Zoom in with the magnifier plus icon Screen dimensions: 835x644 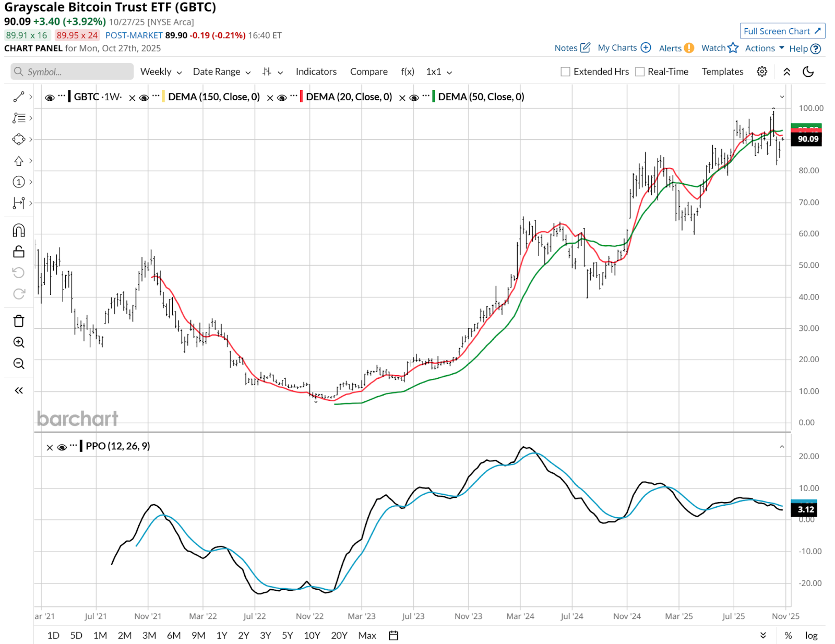(x=19, y=342)
